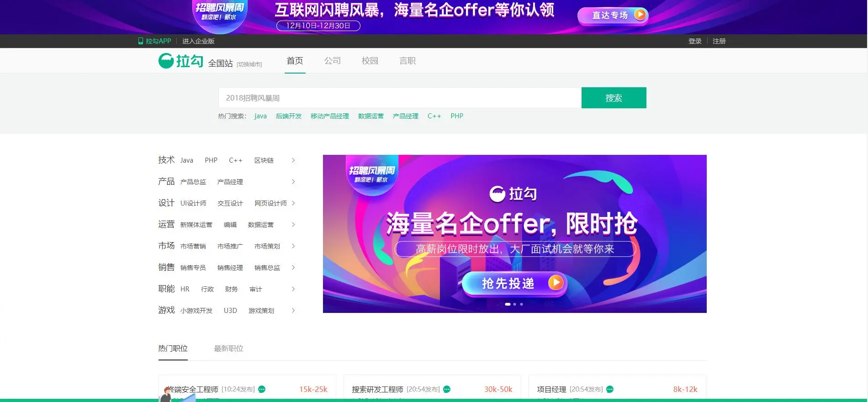The image size is (868, 402).
Task: Select the second carousel indicator dot
Action: pos(515,304)
